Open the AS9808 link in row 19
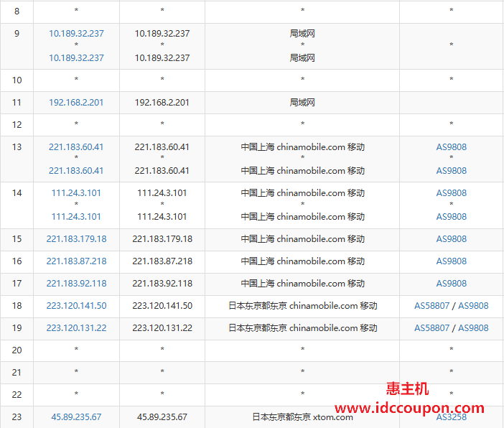The image size is (504, 428). [x=473, y=328]
